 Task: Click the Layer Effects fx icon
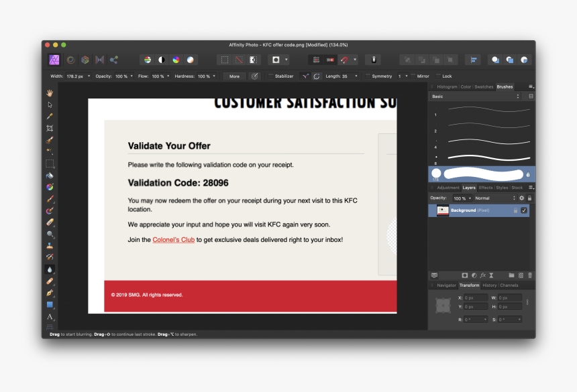pos(482,275)
